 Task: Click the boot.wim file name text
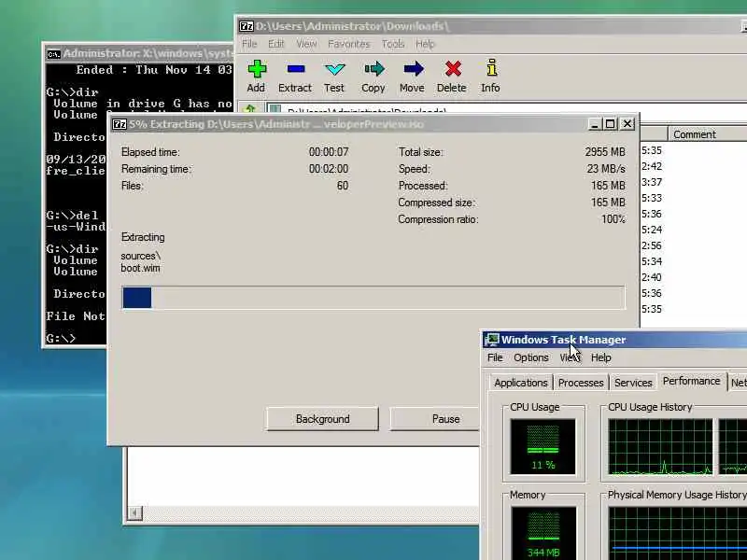[x=141, y=268]
